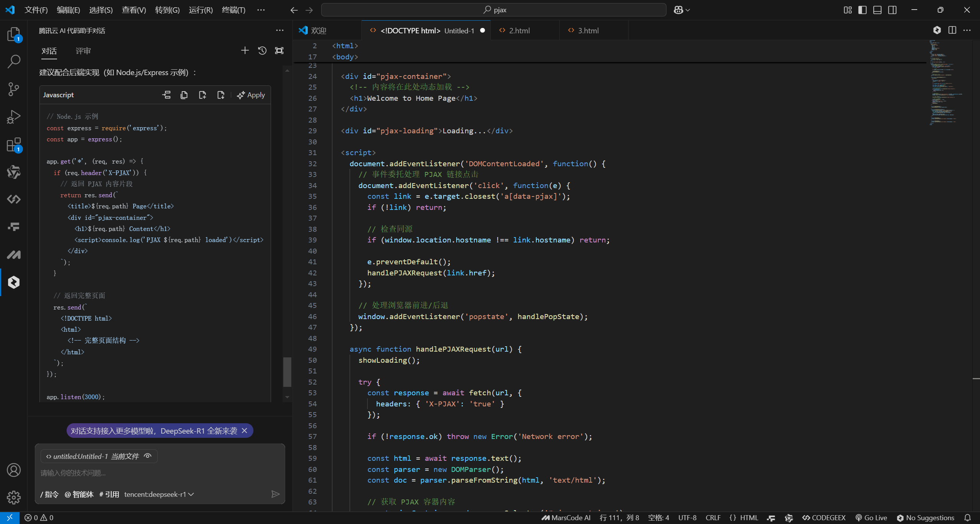Open chat panel more actions ellipsis
The height and width of the screenshot is (524, 980).
click(x=280, y=30)
